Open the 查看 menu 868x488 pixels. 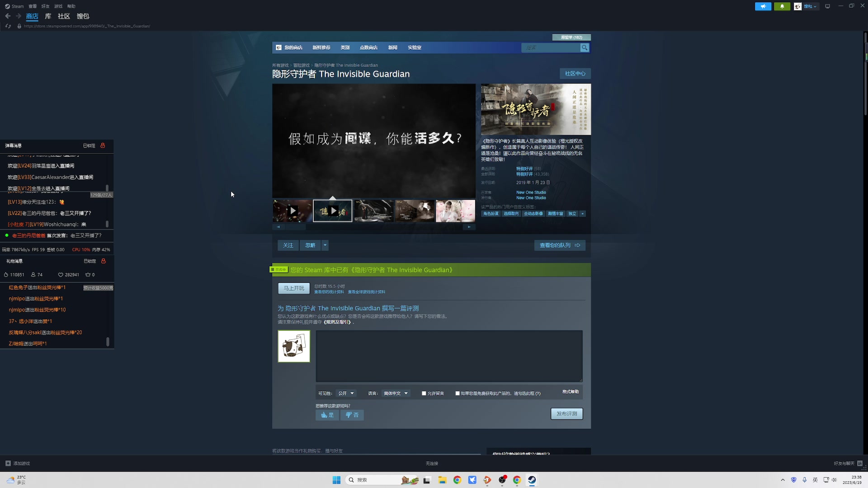[33, 6]
